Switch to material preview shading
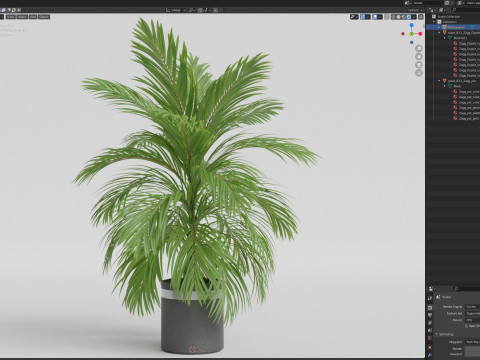 pyautogui.click(x=403, y=17)
